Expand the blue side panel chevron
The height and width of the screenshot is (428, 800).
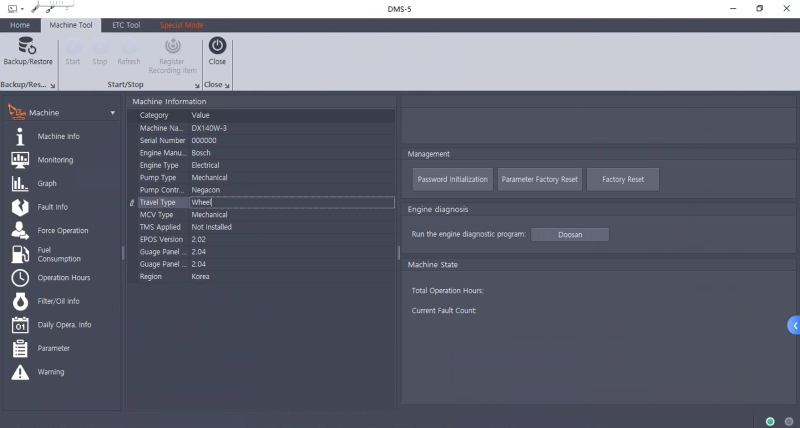[794, 325]
